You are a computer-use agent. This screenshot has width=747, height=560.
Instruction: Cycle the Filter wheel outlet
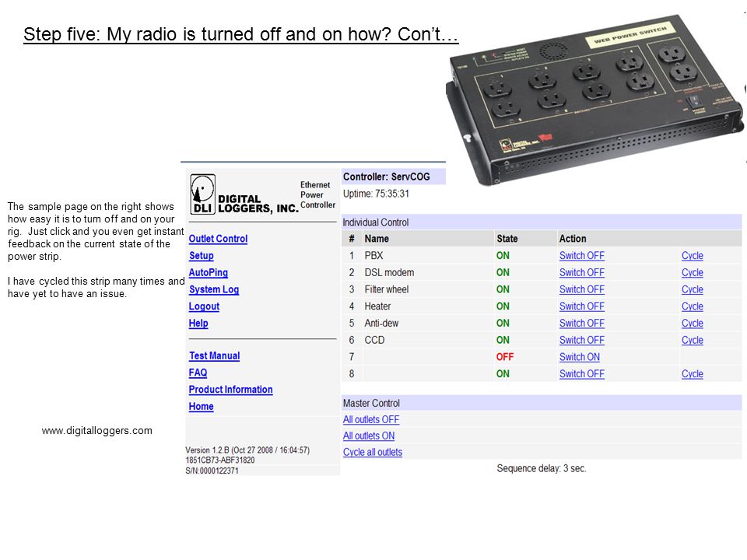coord(693,289)
